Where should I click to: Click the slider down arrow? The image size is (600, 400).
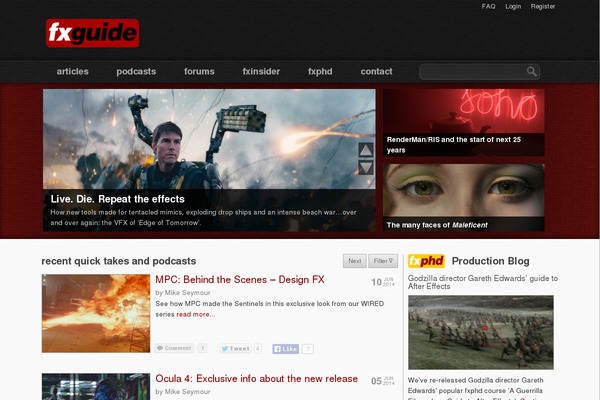(x=366, y=167)
